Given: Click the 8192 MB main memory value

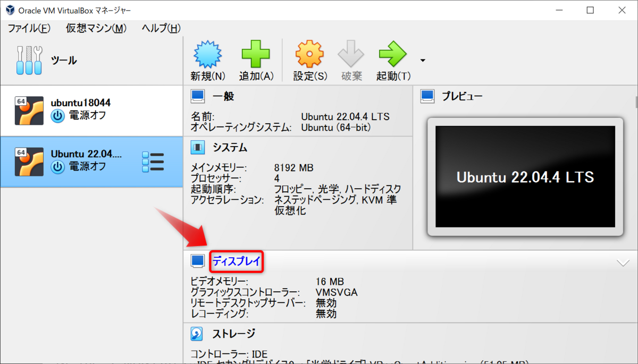Looking at the screenshot, I should pyautogui.click(x=294, y=168).
